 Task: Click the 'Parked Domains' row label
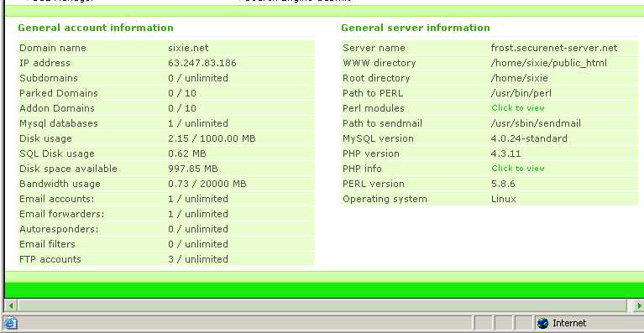(59, 93)
